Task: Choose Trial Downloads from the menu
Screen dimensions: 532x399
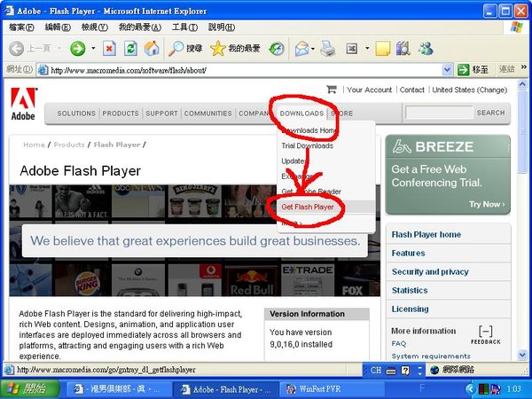Action: pyautogui.click(x=307, y=145)
